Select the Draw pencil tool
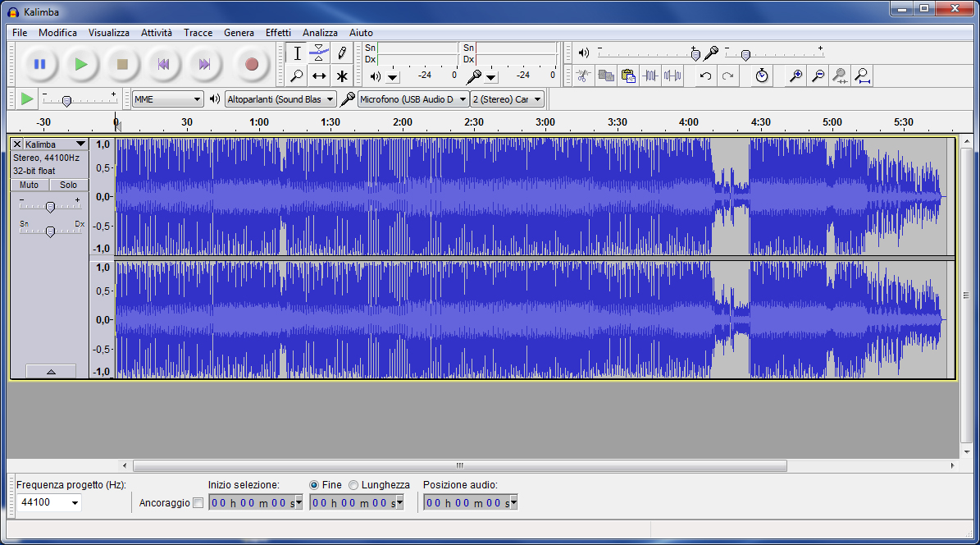 tap(342, 53)
